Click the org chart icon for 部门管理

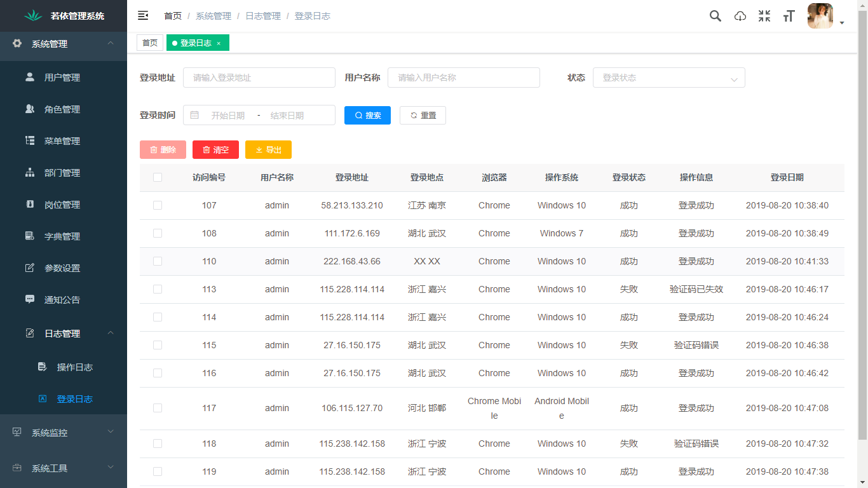[x=30, y=172]
